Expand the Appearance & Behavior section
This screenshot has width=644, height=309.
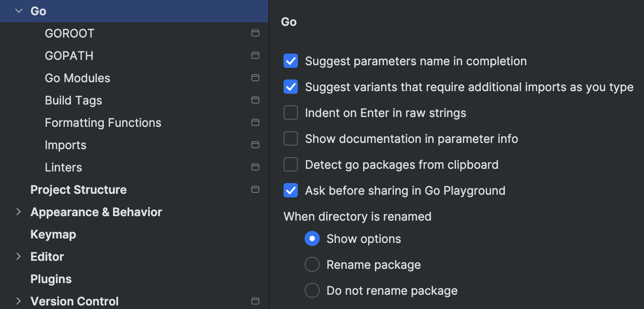18,212
